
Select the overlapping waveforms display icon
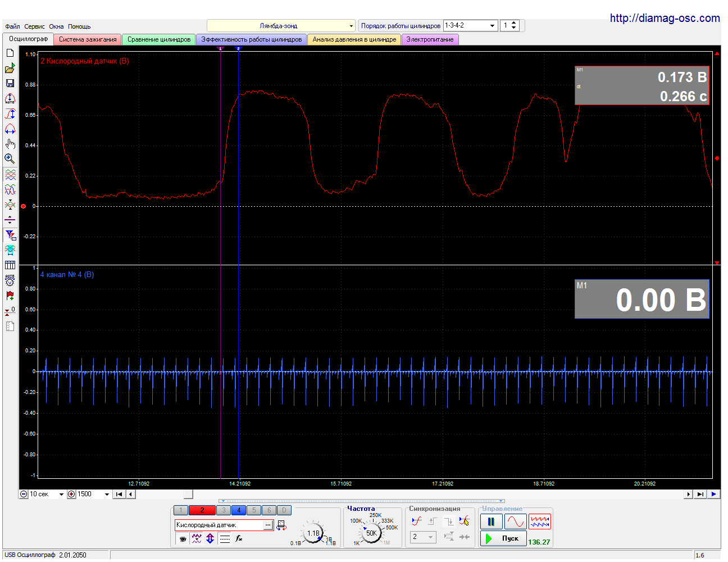10,190
